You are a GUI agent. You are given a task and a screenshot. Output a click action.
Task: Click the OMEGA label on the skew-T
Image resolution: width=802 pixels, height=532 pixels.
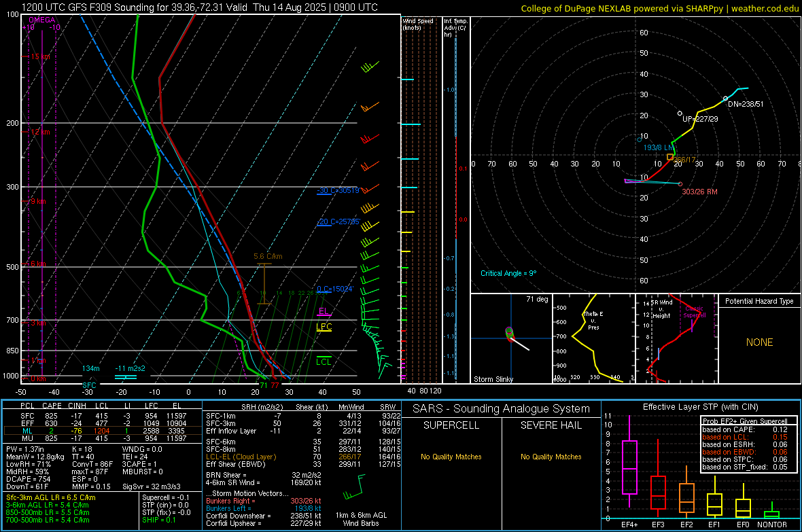(x=41, y=20)
